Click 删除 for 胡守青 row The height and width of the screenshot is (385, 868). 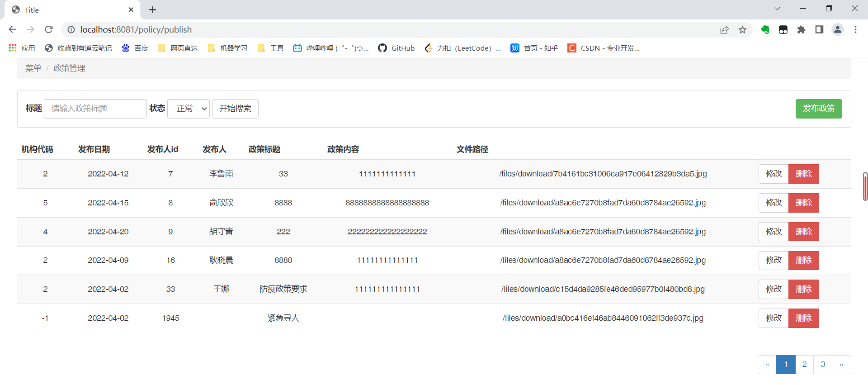pos(804,232)
